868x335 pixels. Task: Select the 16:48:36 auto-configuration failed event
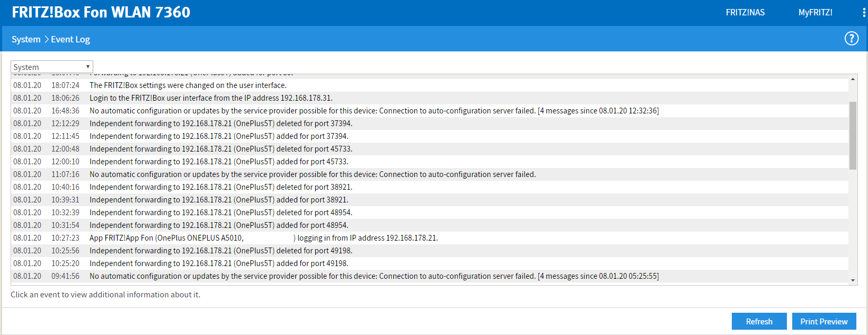click(374, 111)
